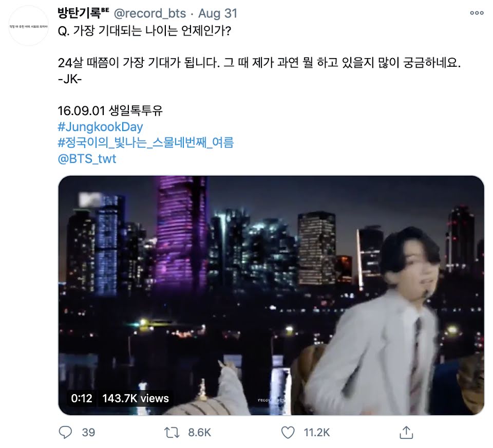Click the 16.09.01 생일톡투유 text line

(110, 110)
